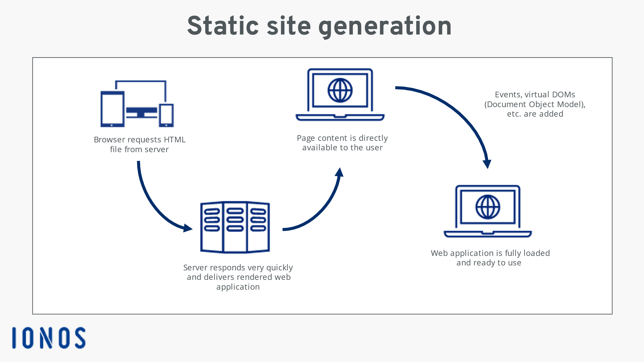Click 'Page content is directly available' caption
The image size is (644, 362).
342,143
